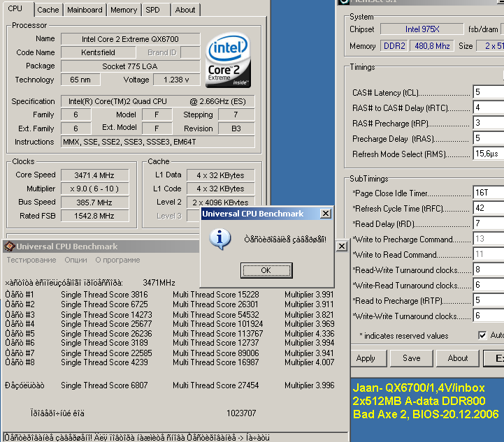504x442 pixels.
Task: Click the Technology value 65 nm
Action: coord(80,80)
